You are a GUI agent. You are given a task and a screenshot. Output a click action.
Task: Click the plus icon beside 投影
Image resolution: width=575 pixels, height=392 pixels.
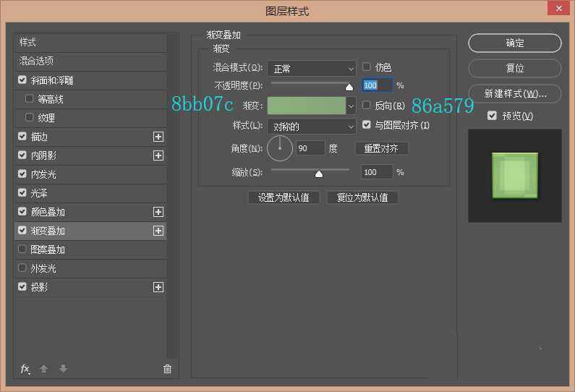click(x=158, y=287)
